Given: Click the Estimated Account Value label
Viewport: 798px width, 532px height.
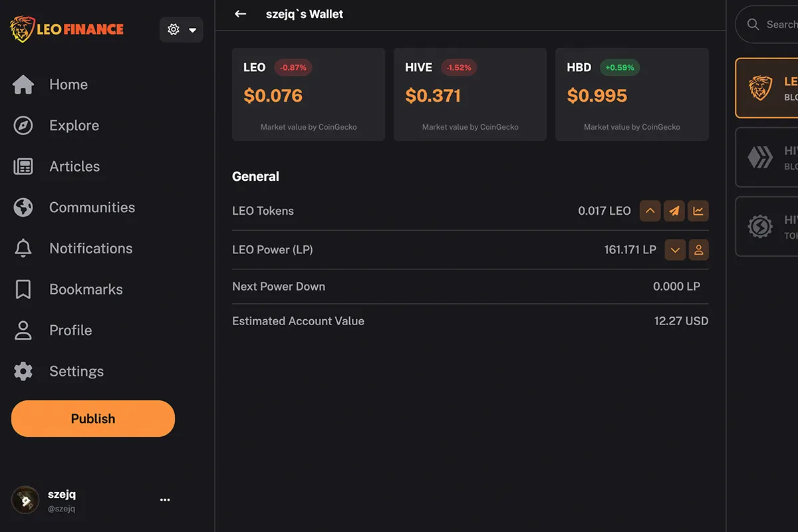Looking at the screenshot, I should click(x=298, y=321).
